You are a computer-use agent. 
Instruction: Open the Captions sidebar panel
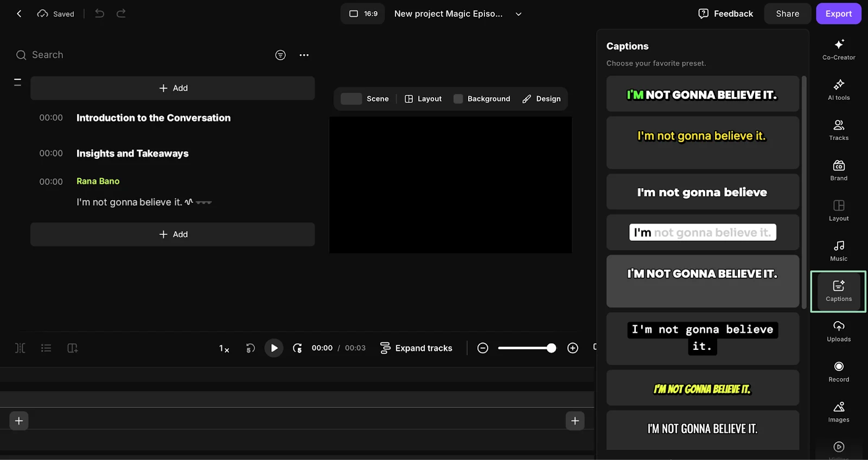tap(839, 291)
